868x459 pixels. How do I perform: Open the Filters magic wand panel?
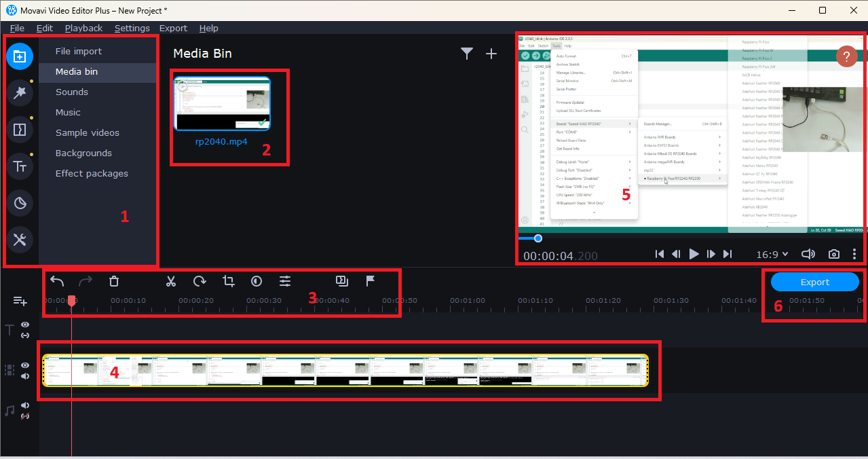20,93
